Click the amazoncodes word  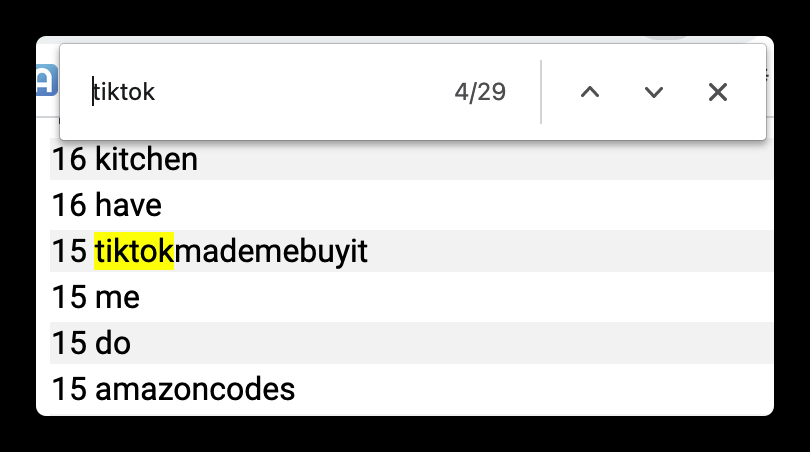click(195, 389)
